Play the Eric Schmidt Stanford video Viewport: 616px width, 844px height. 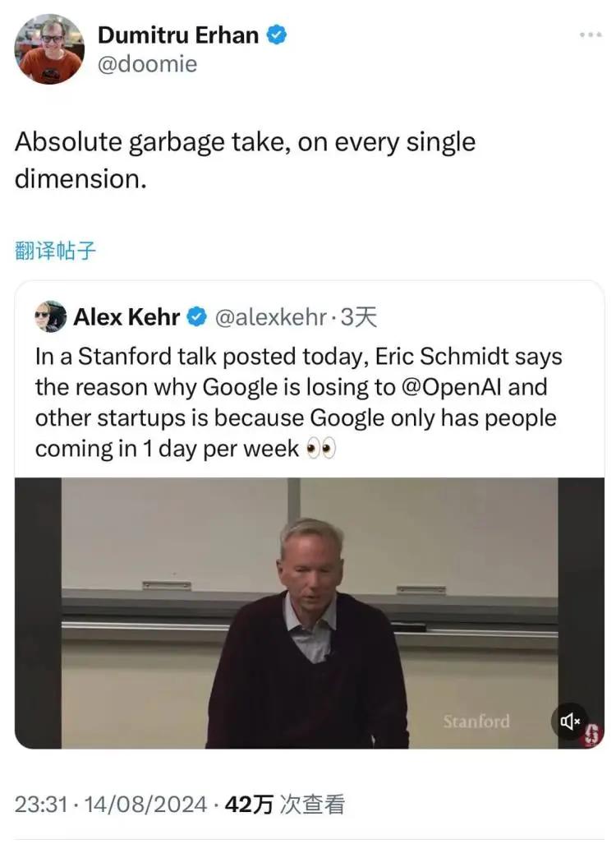point(310,612)
